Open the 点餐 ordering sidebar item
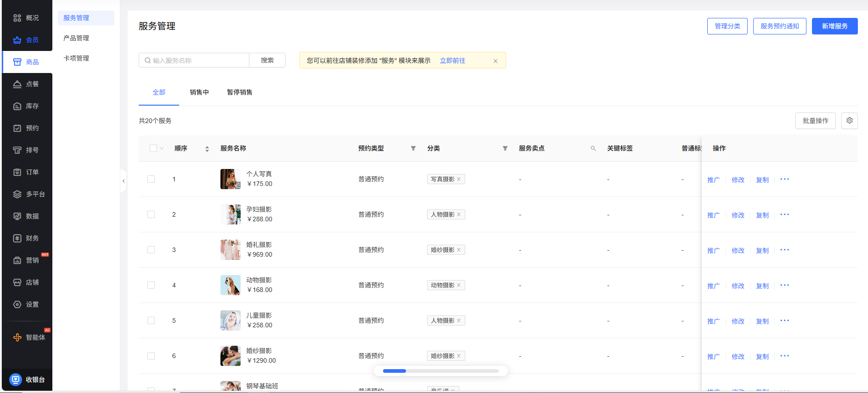 [27, 84]
